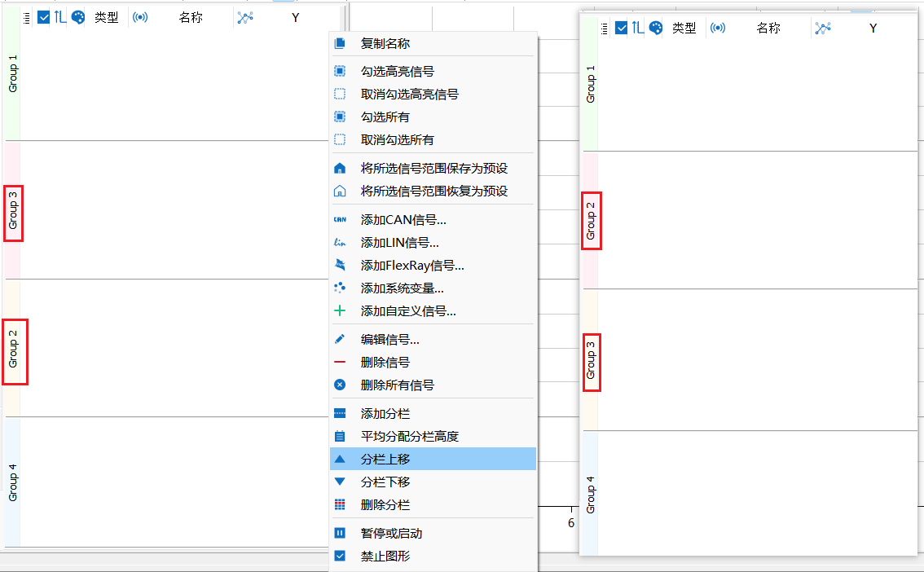Image resolution: width=924 pixels, height=572 pixels.
Task: Click the pencil icon for 编辑信号
Action: point(340,339)
